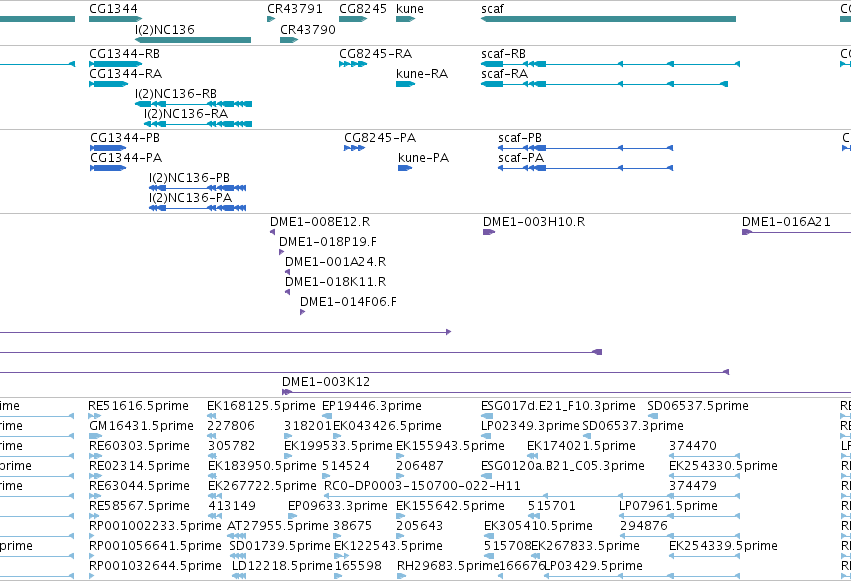851x581 pixels.
Task: Open EST EK043426.5prime
Action: coord(338,436)
